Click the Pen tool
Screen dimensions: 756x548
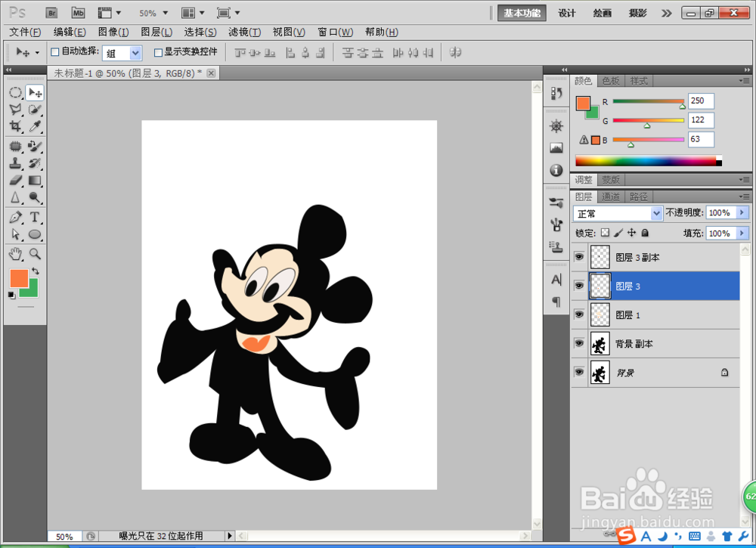pos(15,217)
